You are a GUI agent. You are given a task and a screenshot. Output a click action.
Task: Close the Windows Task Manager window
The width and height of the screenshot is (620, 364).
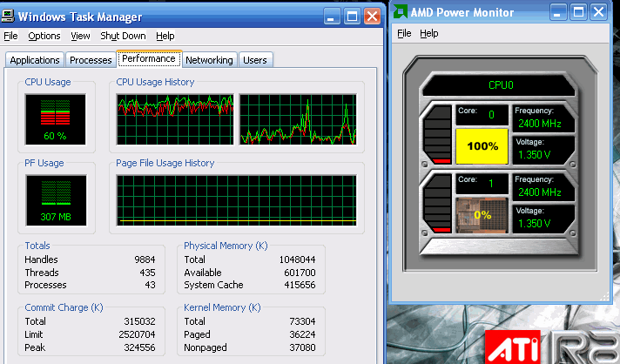[372, 17]
